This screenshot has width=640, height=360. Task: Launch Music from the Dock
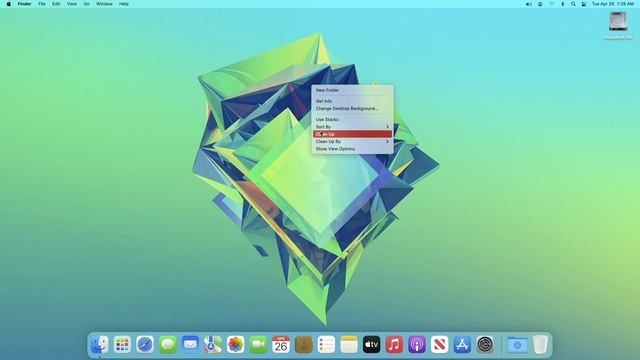tap(394, 344)
